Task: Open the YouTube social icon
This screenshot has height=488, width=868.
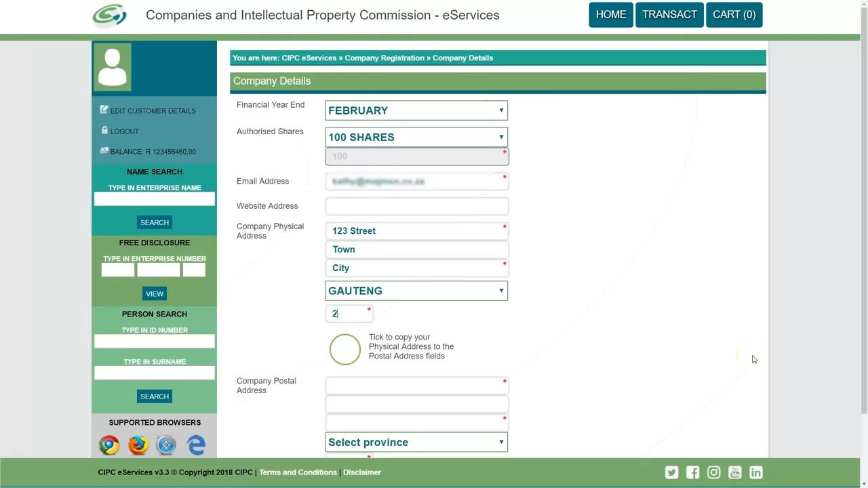Action: click(734, 472)
